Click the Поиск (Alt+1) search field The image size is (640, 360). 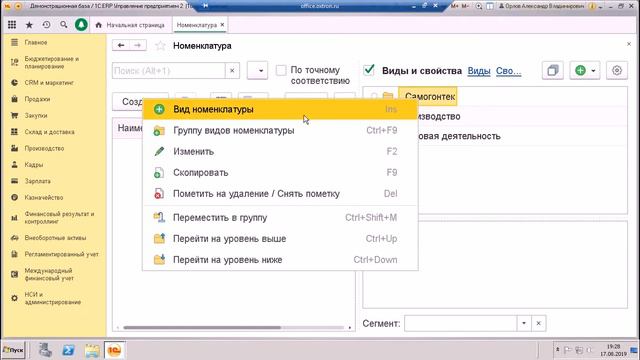coord(169,71)
